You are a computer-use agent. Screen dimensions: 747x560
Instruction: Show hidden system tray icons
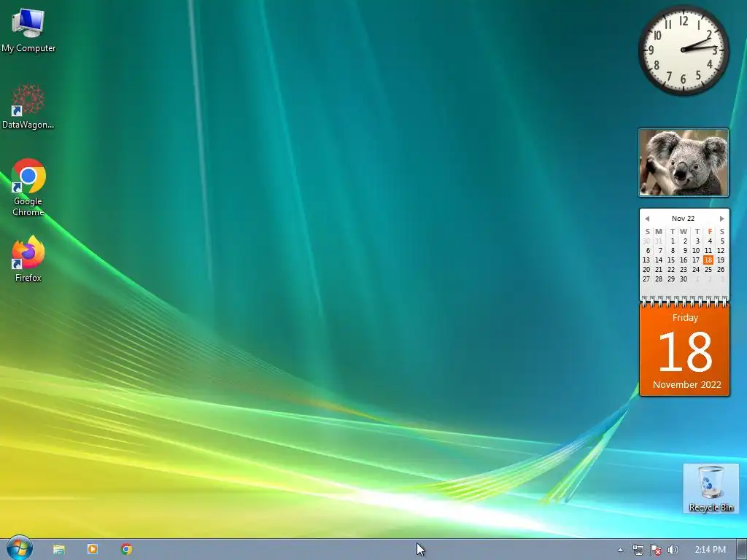[620, 550]
